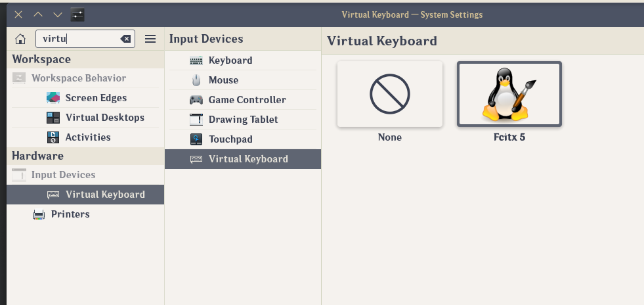The image size is (644, 305).
Task: Open Mouse settings
Action: (243, 80)
